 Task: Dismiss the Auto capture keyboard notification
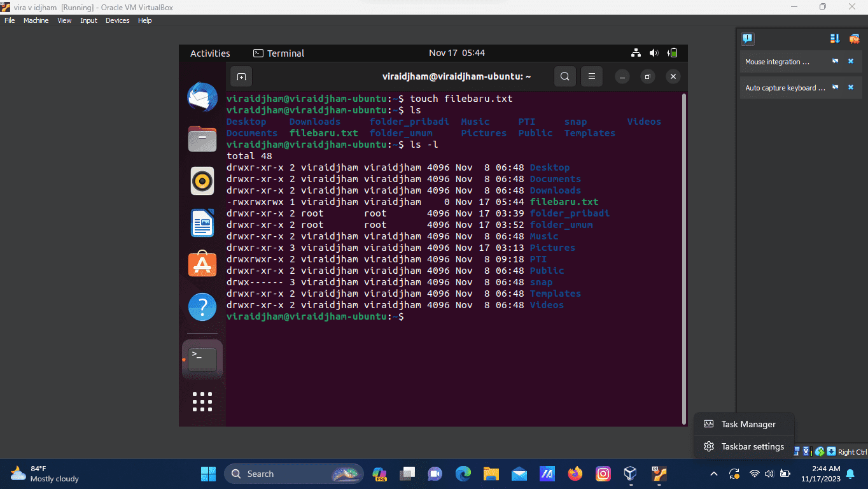[851, 87]
